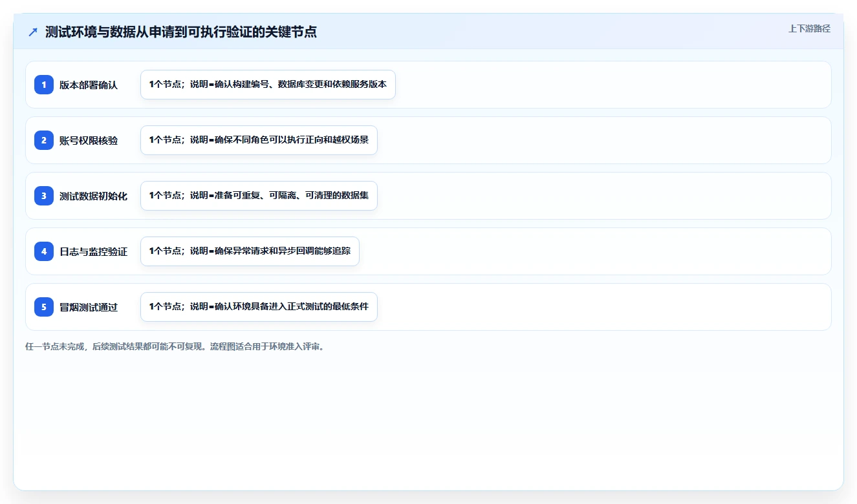857x504 pixels.
Task: Click the 日志与监控验证 step label
Action: [94, 251]
